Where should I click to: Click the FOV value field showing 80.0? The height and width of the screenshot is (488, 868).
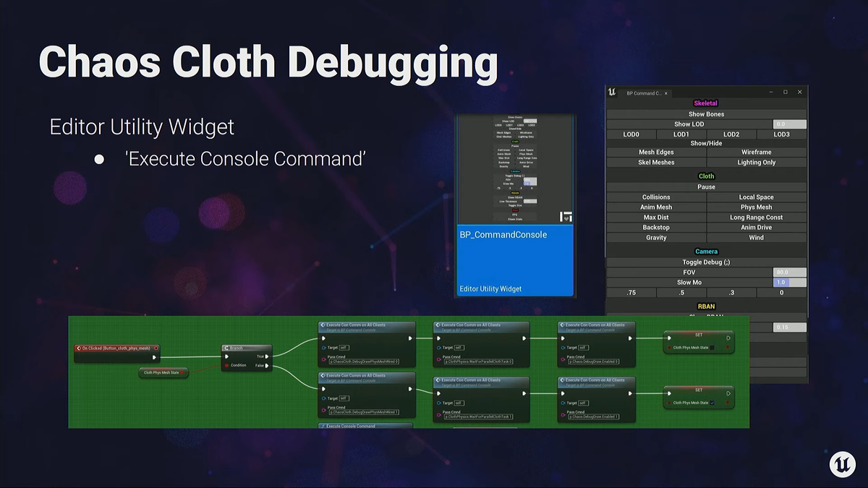click(790, 272)
